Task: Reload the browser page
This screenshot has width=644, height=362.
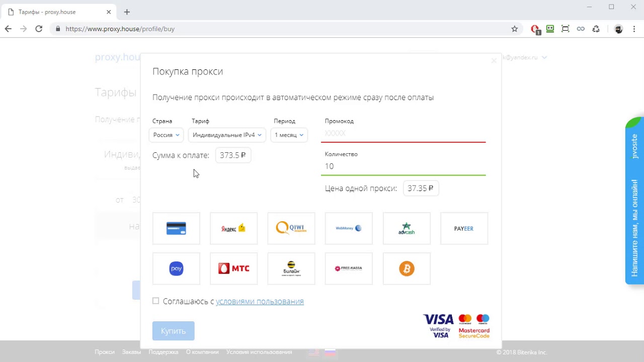Action: (x=39, y=29)
